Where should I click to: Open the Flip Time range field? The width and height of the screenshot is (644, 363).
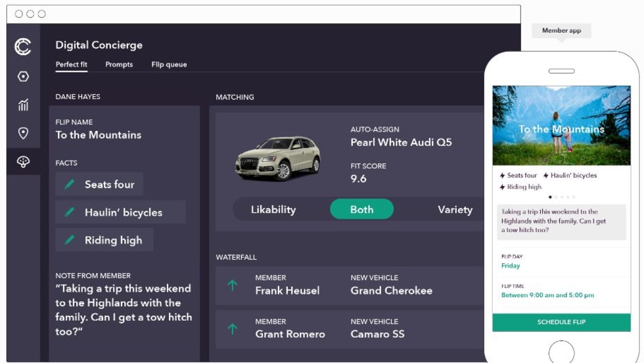click(547, 295)
